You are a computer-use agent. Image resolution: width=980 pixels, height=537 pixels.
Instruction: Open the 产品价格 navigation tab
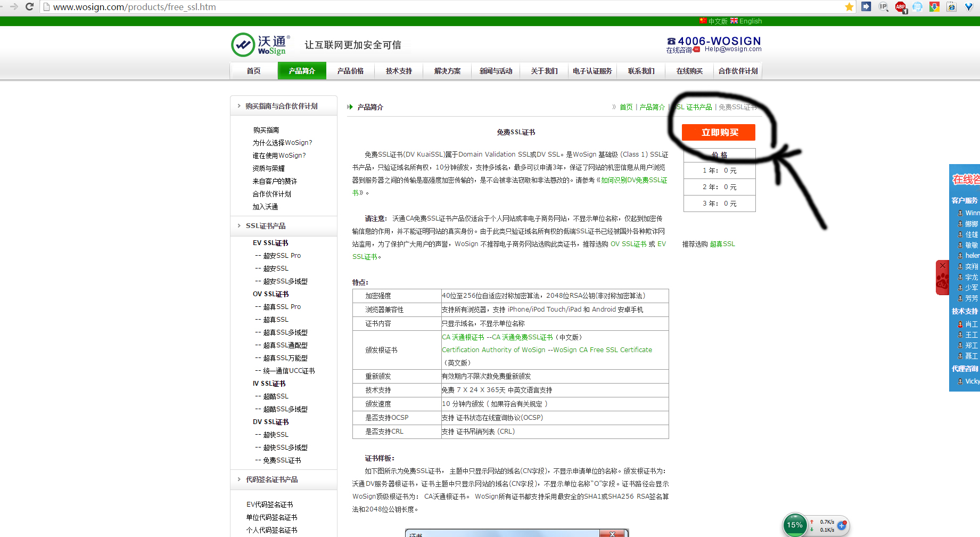tap(350, 71)
